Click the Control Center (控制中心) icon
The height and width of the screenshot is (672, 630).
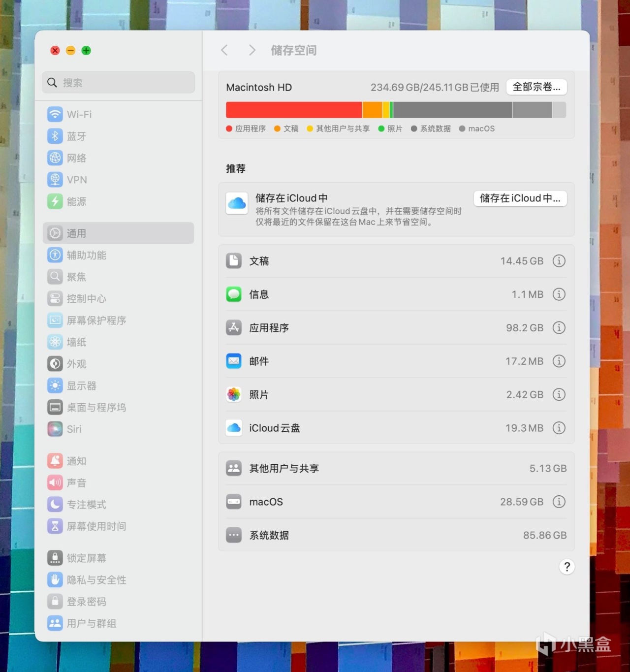click(x=55, y=298)
